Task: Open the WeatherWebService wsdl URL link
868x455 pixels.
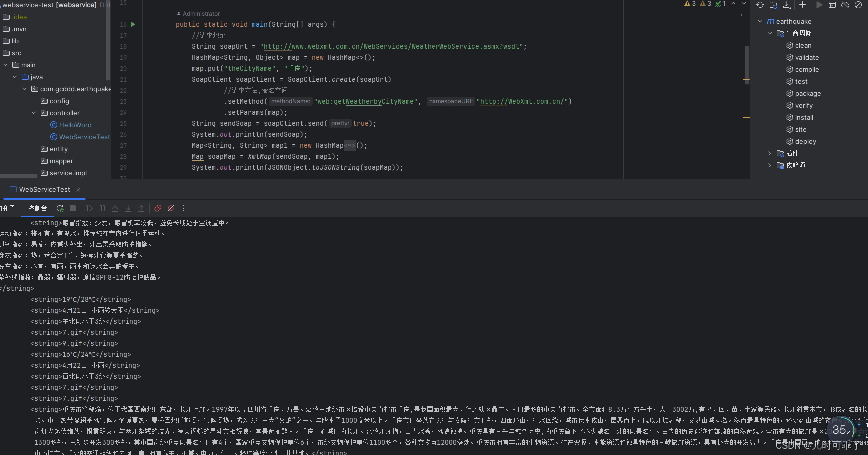Action: click(392, 46)
